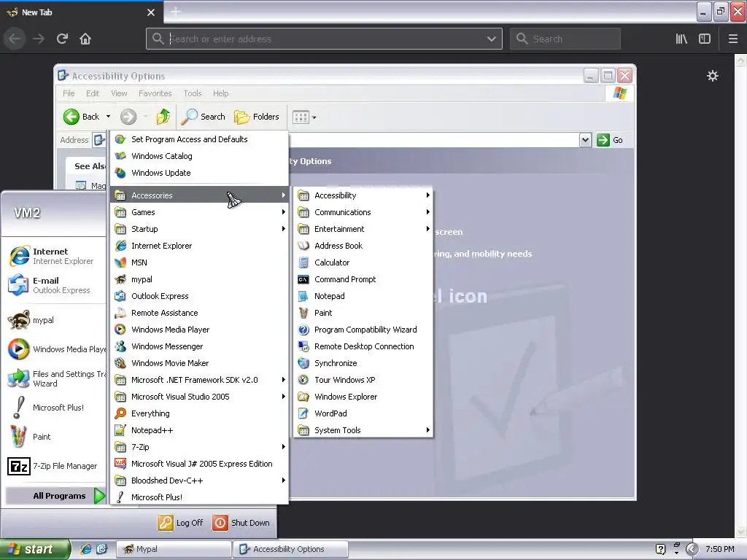
Task: Expand the System Tools submenu
Action: [x=363, y=430]
